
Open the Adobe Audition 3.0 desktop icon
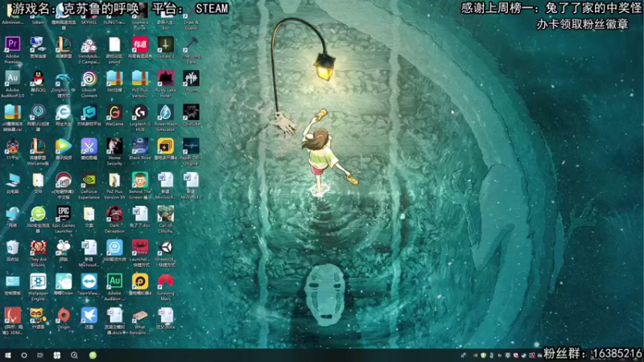(x=13, y=78)
